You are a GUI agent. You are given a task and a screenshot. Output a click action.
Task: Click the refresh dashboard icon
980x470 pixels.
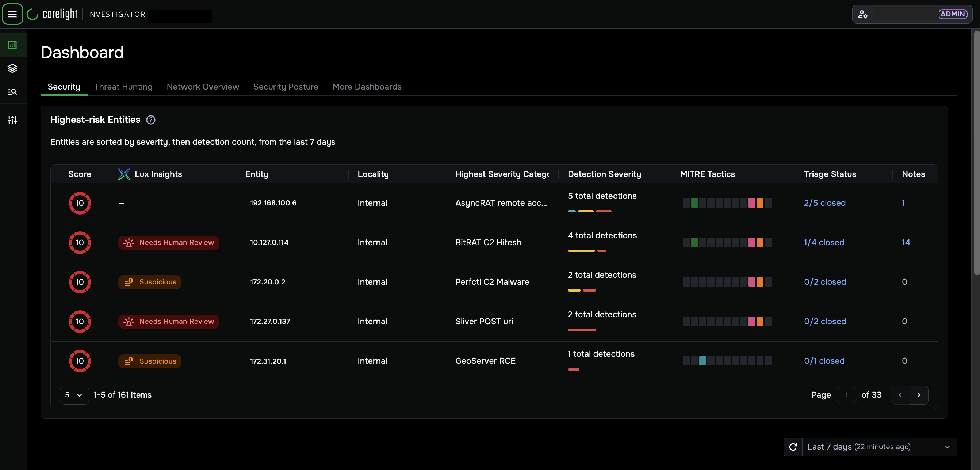coord(793,447)
